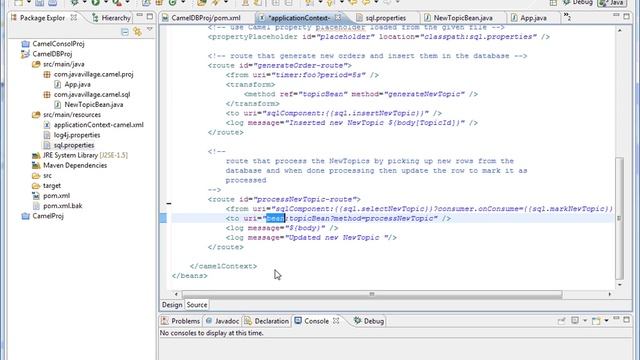Select the src/main/resources folder

71,115
